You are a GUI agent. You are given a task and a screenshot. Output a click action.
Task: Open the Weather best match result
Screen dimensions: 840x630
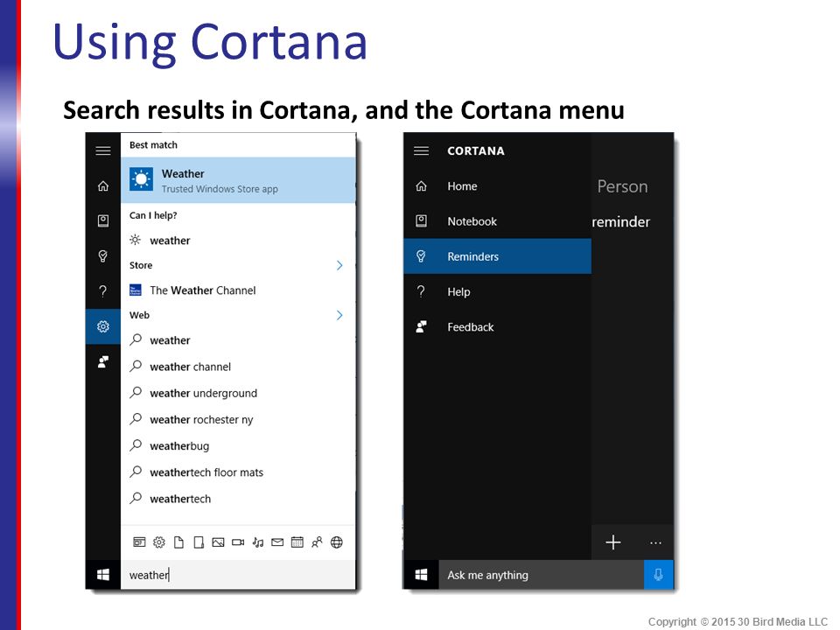[238, 180]
